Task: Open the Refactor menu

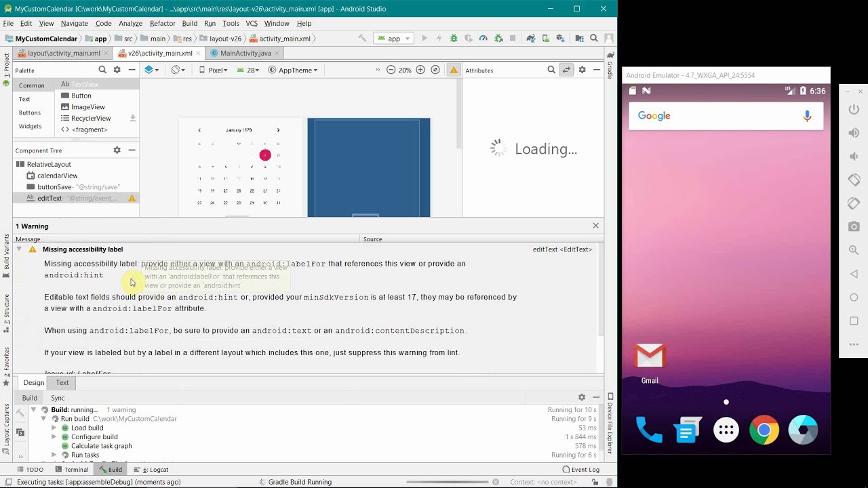Action: [x=162, y=23]
